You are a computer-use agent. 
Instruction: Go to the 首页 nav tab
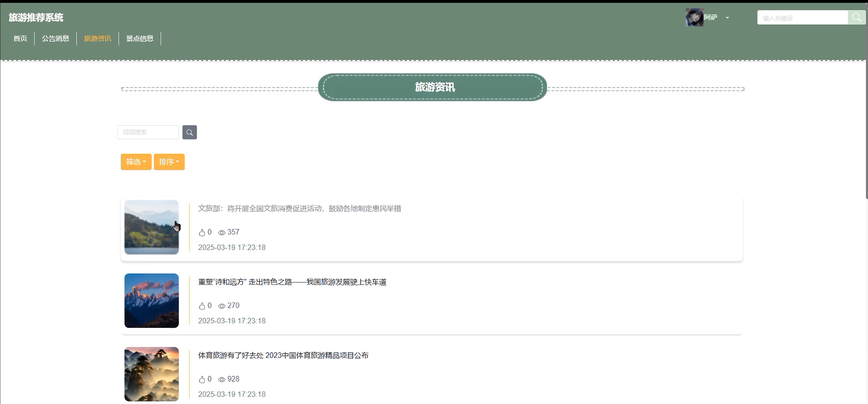[20, 38]
